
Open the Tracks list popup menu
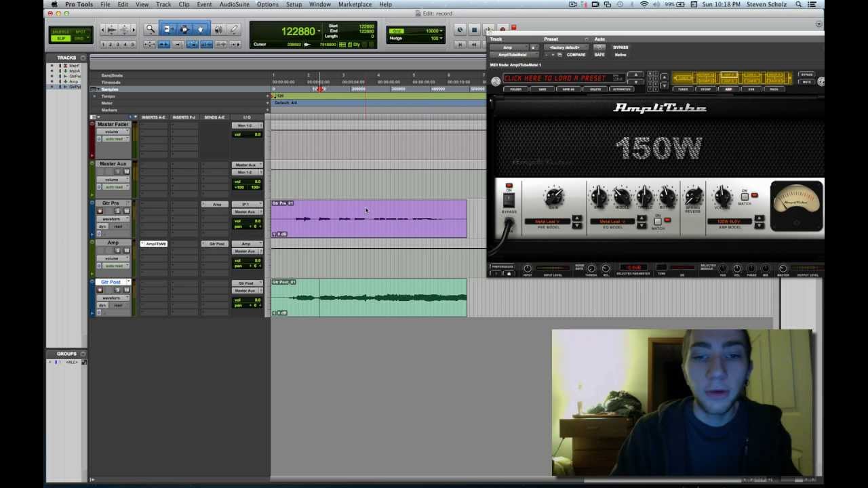[83, 58]
